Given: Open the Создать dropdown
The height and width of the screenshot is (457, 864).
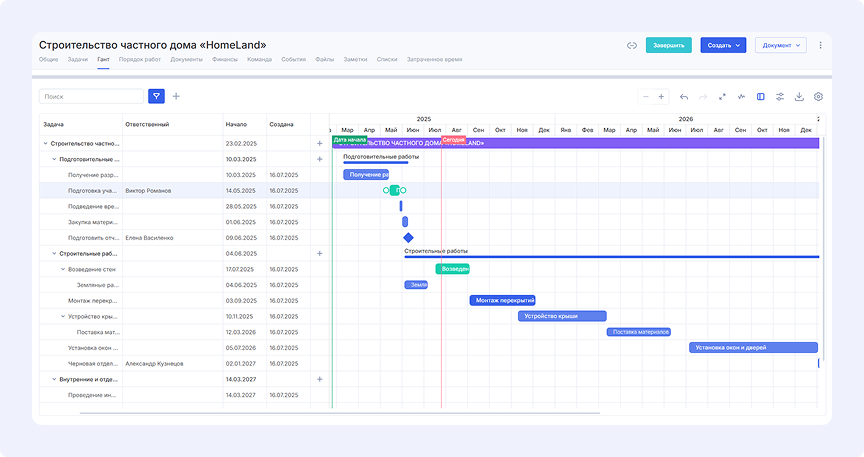Looking at the screenshot, I should (x=722, y=45).
